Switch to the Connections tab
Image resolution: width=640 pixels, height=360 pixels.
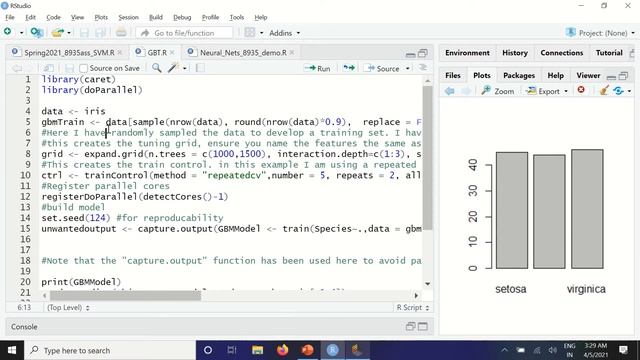[x=562, y=53]
